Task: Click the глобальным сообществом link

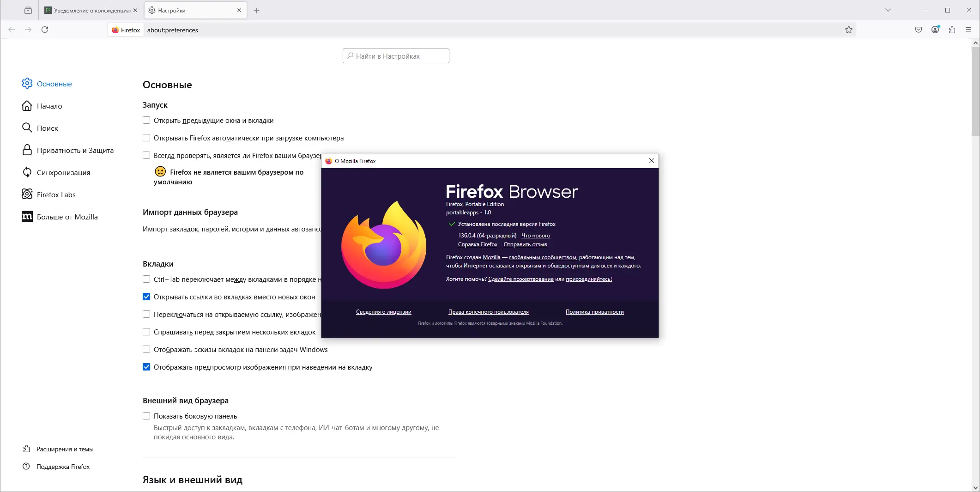Action: 543,257
